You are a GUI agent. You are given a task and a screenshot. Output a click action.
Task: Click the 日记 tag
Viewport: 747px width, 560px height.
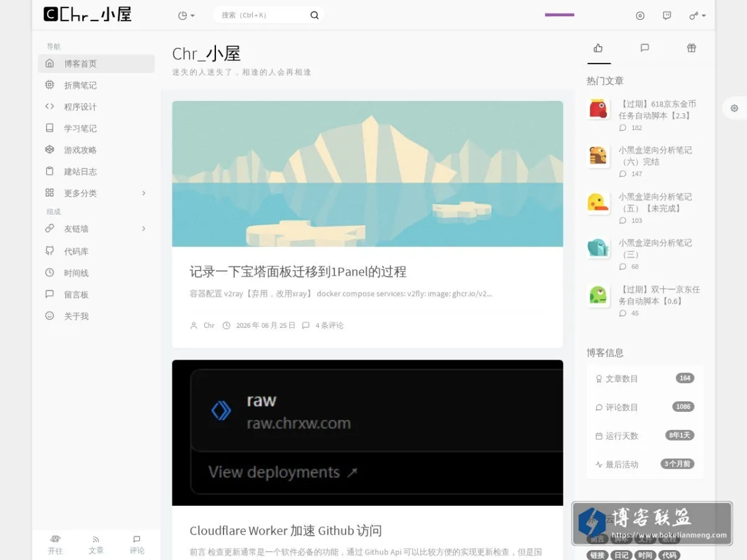click(621, 555)
